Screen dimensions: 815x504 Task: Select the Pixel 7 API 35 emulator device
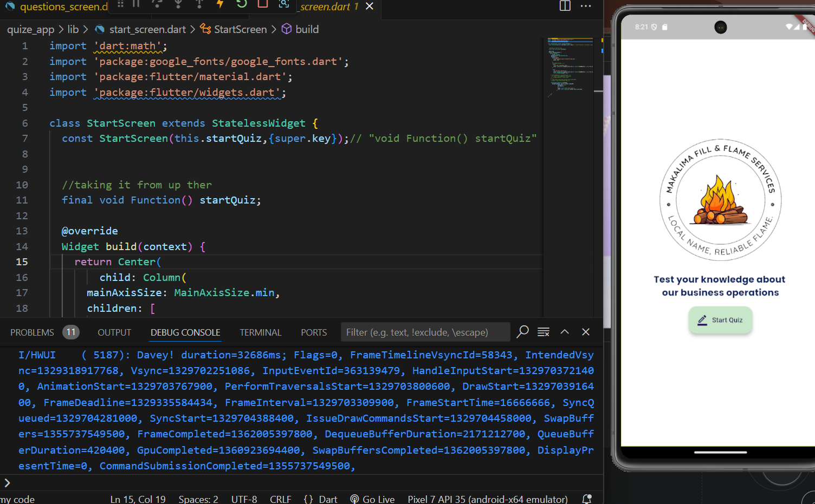point(488,499)
